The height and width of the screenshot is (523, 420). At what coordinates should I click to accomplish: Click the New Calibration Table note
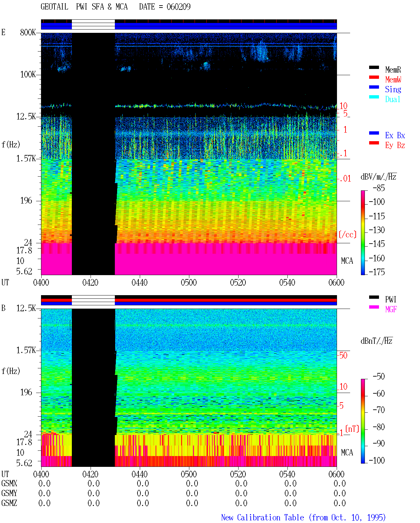(304, 517)
